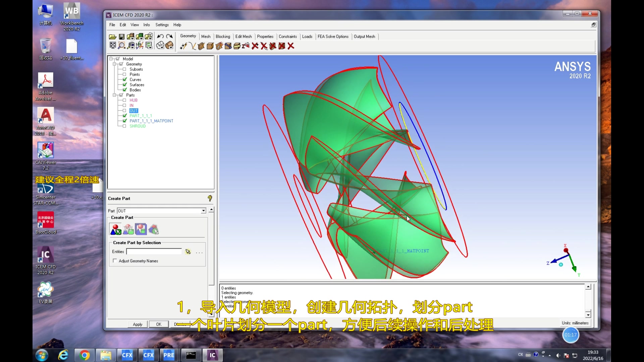Collapse the Geometry tree node
Image resolution: width=644 pixels, height=362 pixels.
(x=115, y=64)
